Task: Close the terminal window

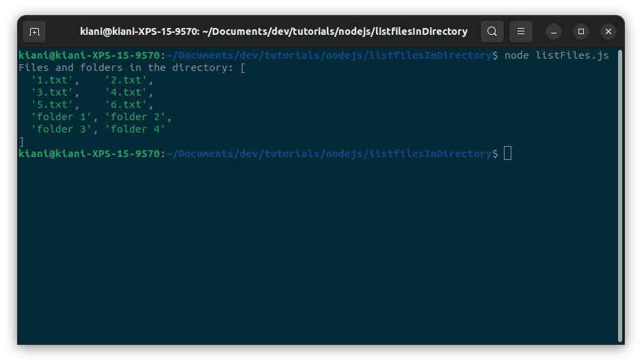Action: coord(608,31)
